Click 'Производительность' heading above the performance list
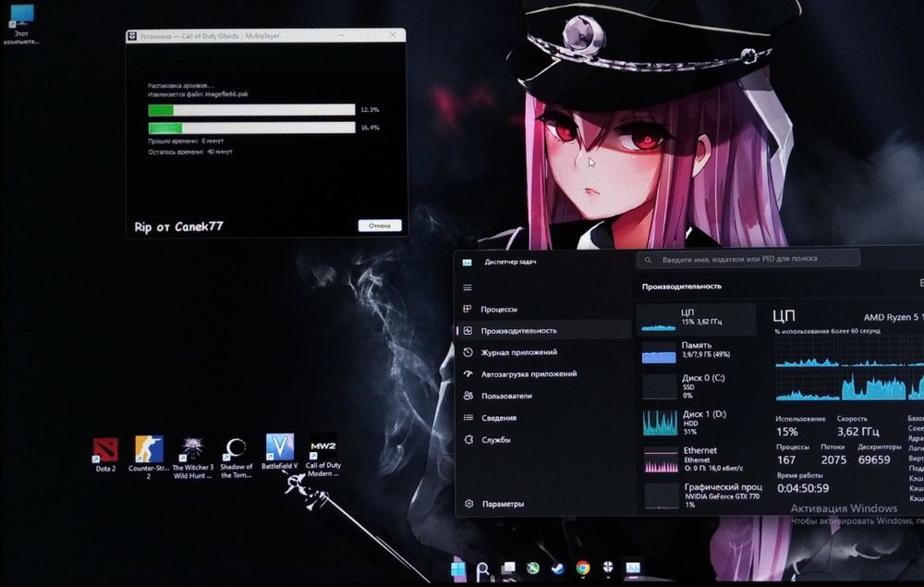 (x=681, y=287)
